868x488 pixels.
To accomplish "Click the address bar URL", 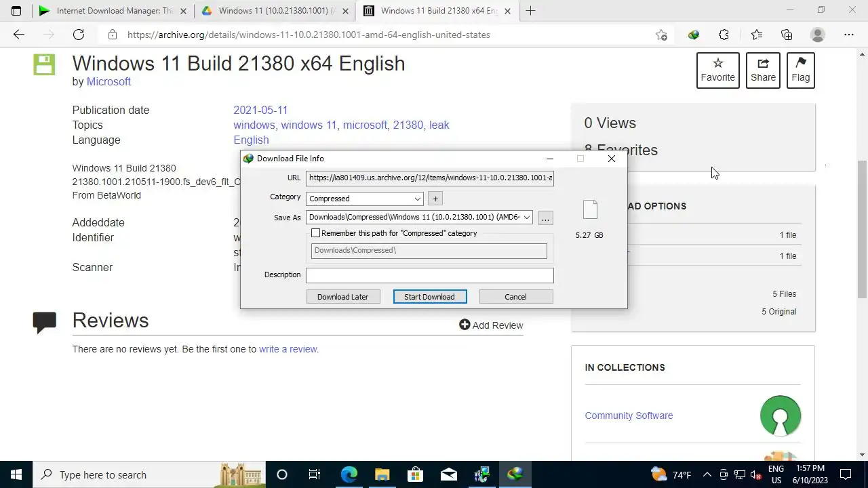I will click(x=309, y=35).
